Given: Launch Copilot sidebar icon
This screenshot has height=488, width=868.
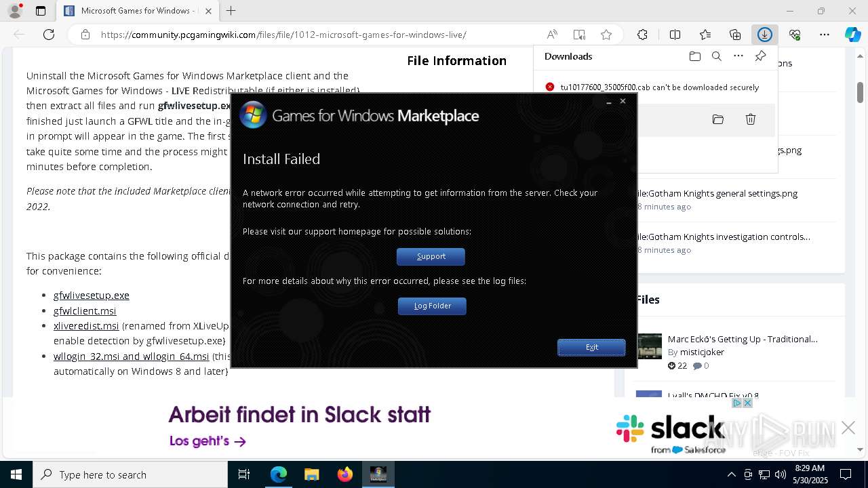Looking at the screenshot, I should pos(852,35).
